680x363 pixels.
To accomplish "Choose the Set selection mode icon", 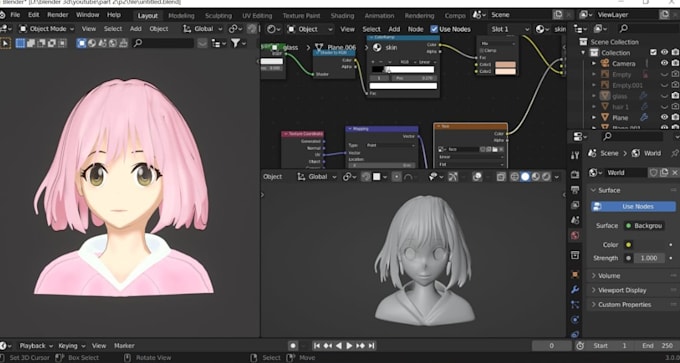I will pyautogui.click(x=20, y=43).
